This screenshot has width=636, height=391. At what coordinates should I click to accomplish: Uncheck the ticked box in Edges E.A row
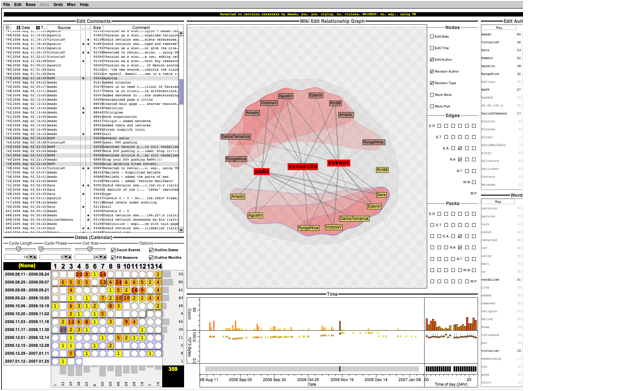(x=460, y=148)
